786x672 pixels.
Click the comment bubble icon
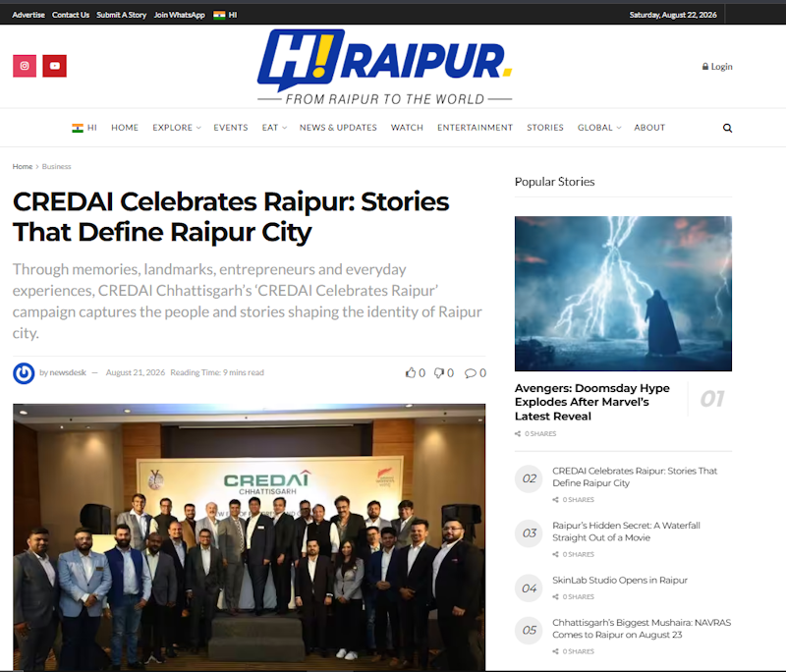pyautogui.click(x=471, y=372)
